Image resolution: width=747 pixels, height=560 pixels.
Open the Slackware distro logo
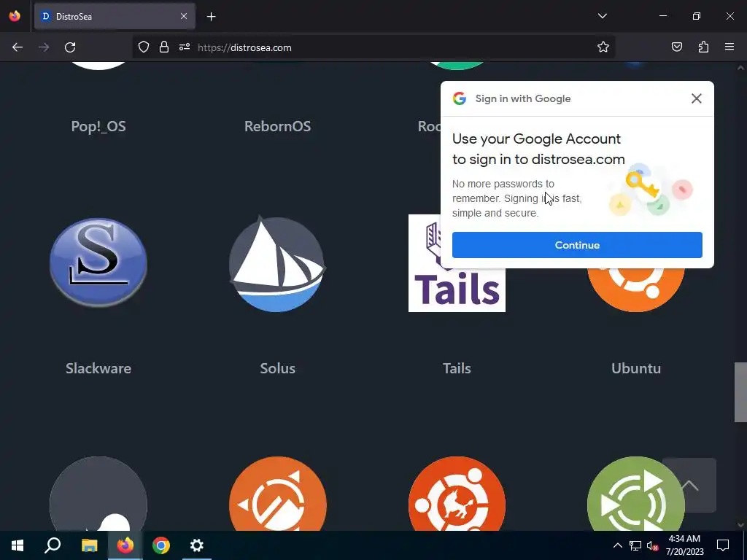98,262
